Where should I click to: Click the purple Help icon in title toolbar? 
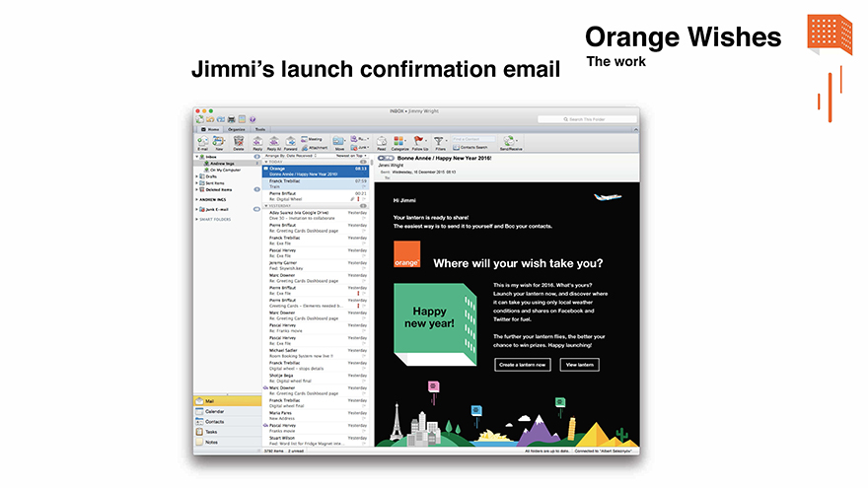253,119
